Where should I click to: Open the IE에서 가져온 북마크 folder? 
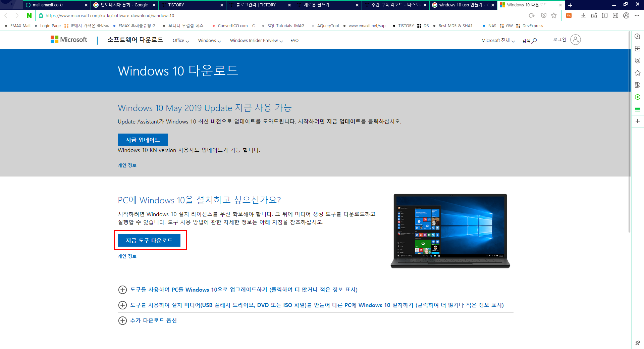(87, 26)
